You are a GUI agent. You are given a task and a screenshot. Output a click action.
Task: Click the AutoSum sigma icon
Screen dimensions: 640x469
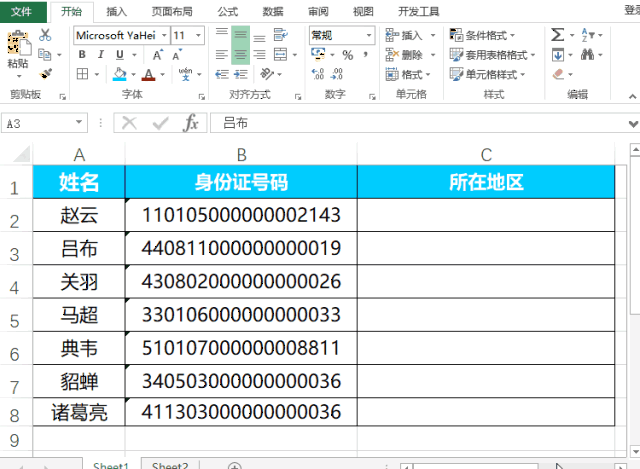point(558,35)
